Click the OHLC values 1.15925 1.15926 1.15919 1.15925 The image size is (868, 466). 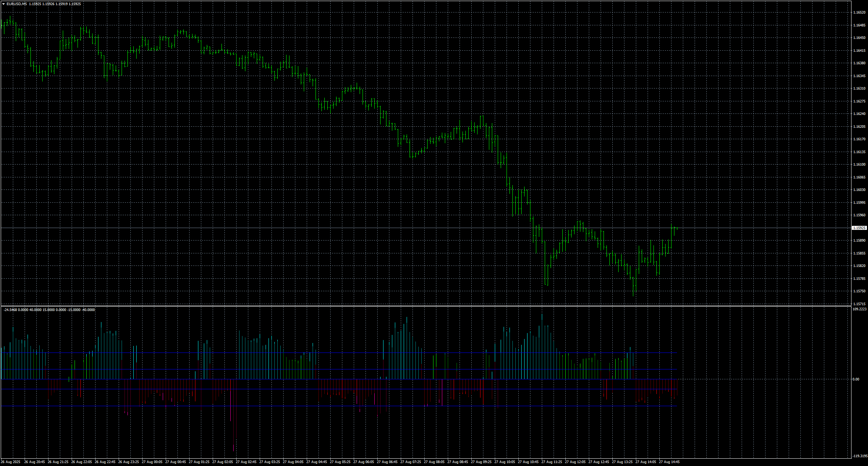pos(55,4)
